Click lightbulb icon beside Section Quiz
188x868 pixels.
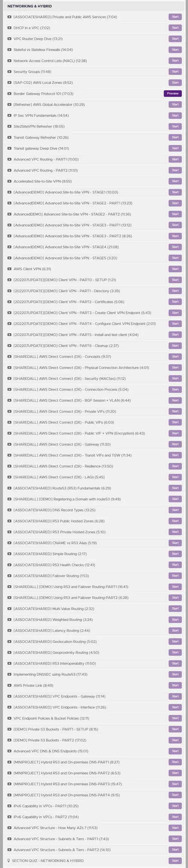point(9,860)
